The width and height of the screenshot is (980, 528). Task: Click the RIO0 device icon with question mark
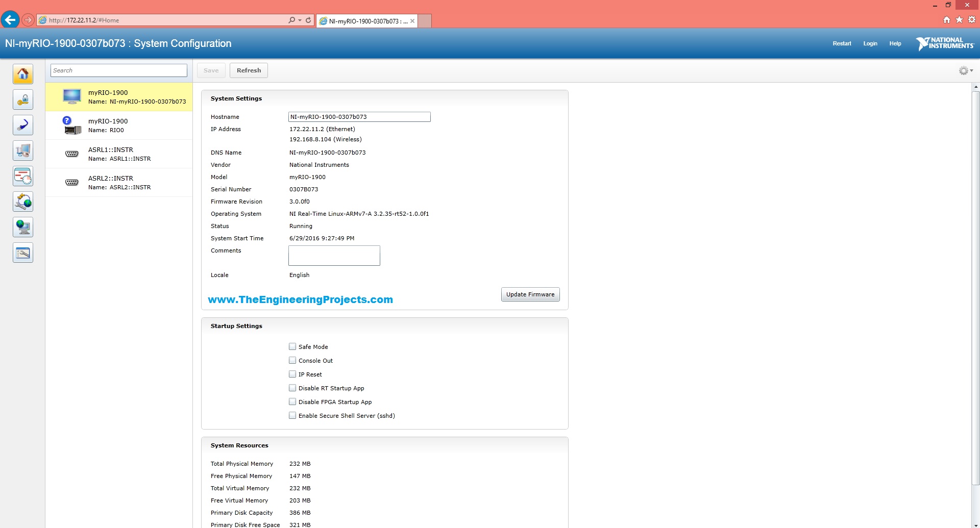pos(72,125)
